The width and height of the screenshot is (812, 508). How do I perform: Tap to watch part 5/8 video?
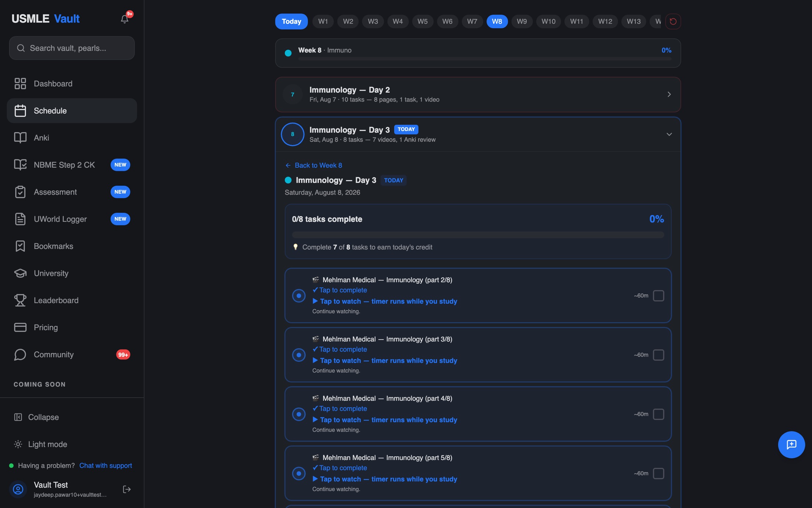click(x=385, y=479)
